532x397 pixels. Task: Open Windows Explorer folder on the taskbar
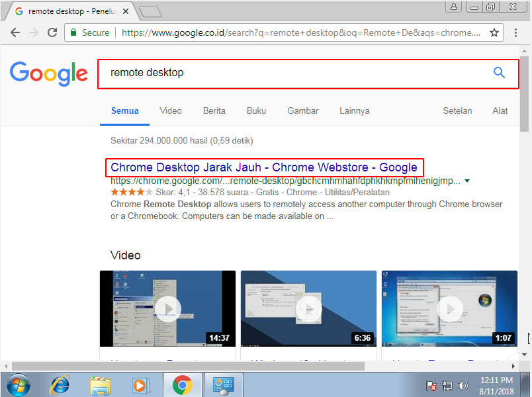(101, 386)
